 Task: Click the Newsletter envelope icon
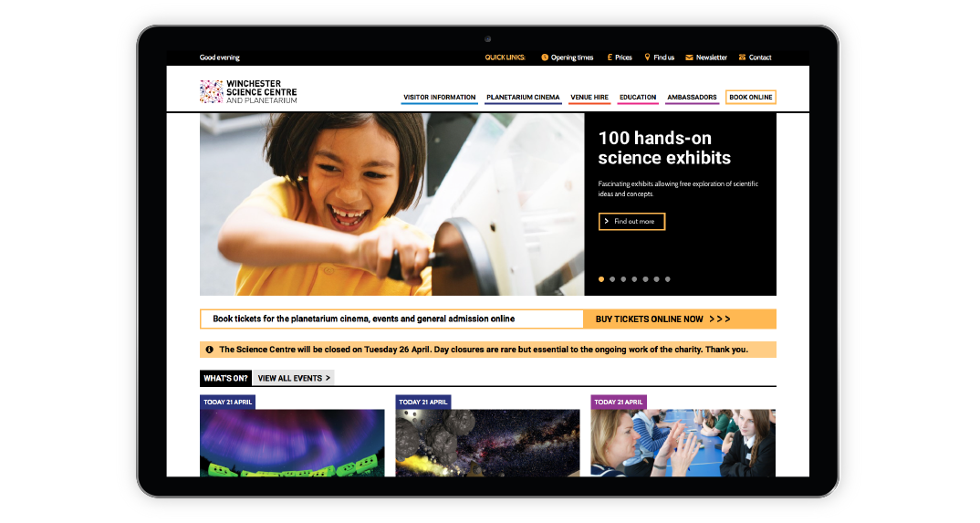pyautogui.click(x=689, y=58)
